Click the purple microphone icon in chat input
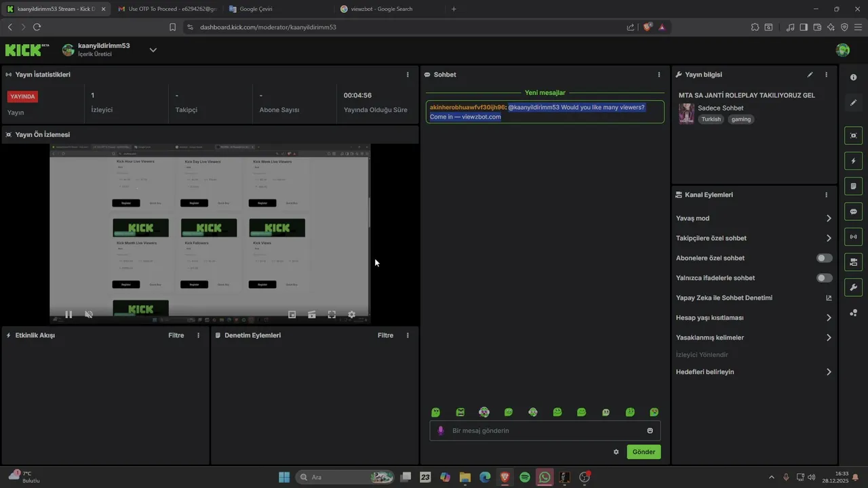 tap(440, 430)
